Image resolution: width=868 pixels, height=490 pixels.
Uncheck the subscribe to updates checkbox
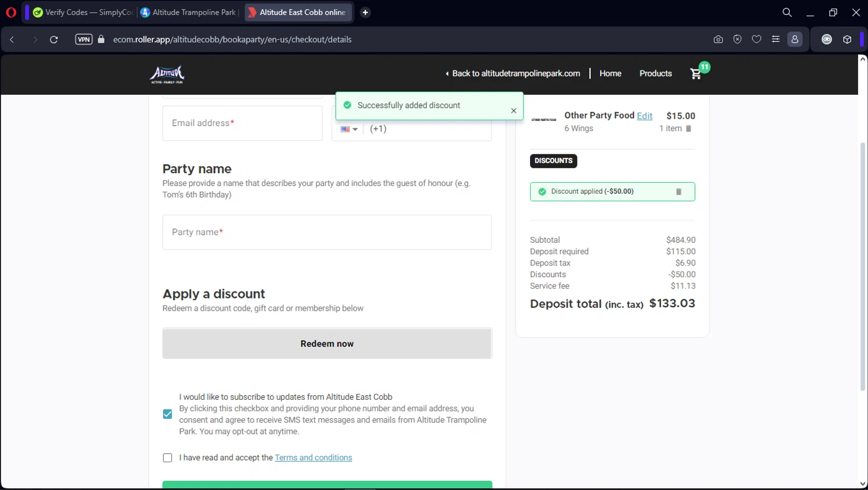(168, 414)
